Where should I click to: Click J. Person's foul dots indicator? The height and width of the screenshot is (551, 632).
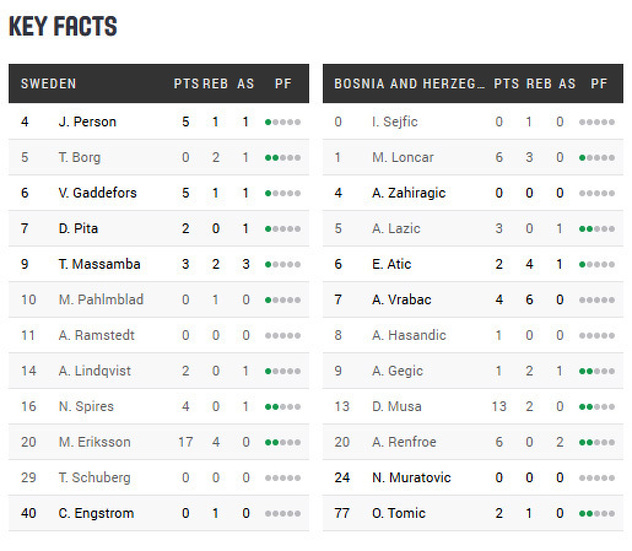[283, 122]
